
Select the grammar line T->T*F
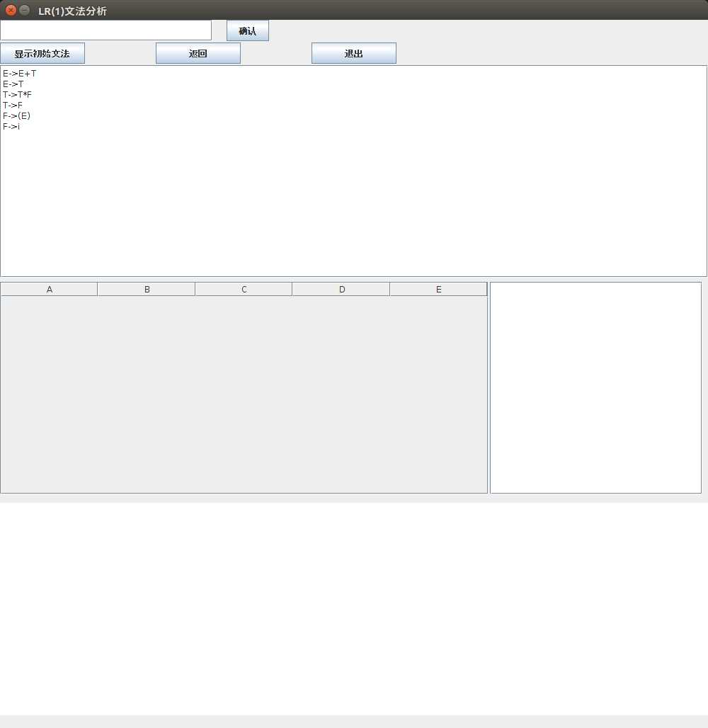[17, 95]
